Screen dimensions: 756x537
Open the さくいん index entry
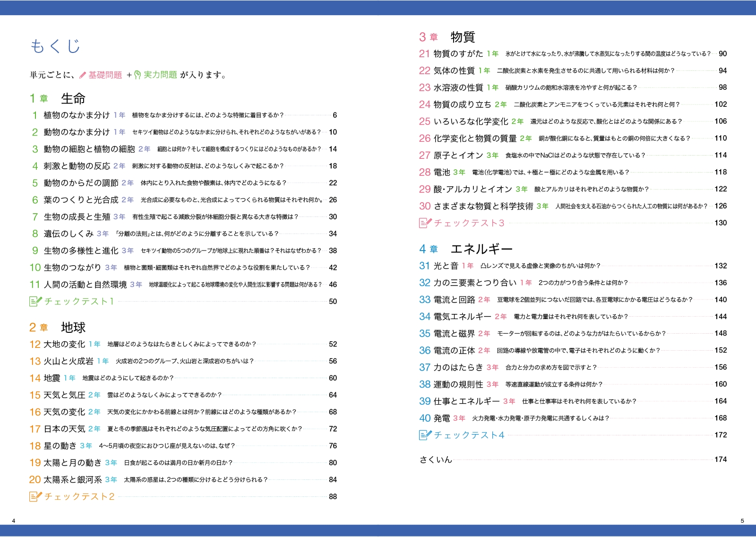436,459
